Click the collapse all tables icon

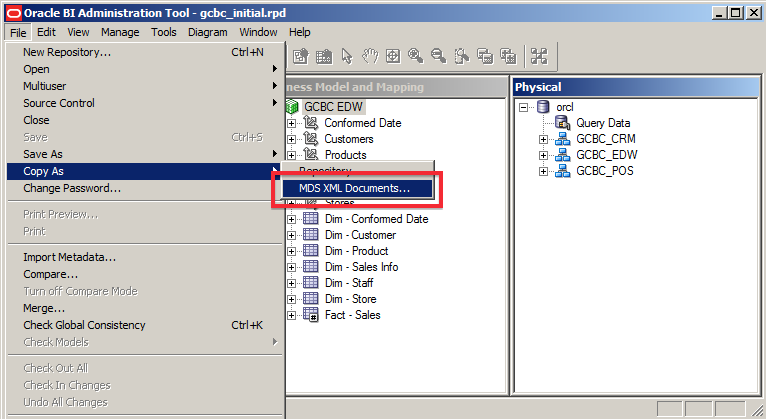(x=485, y=56)
